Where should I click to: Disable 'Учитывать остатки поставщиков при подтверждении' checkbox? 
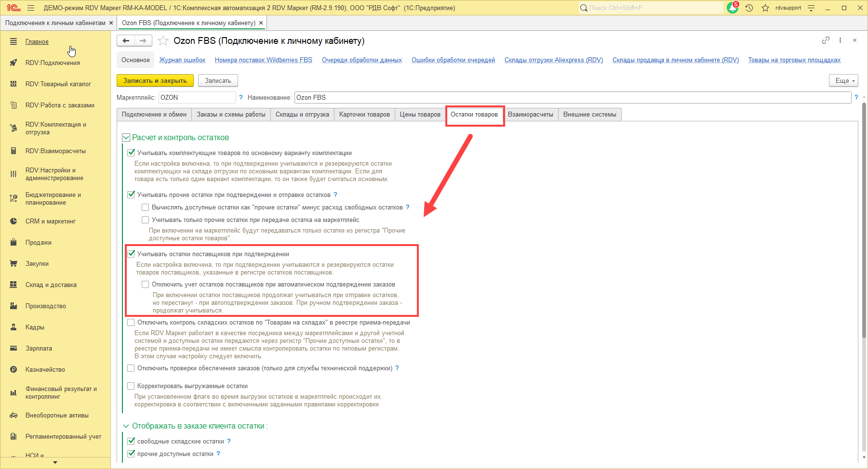(131, 254)
